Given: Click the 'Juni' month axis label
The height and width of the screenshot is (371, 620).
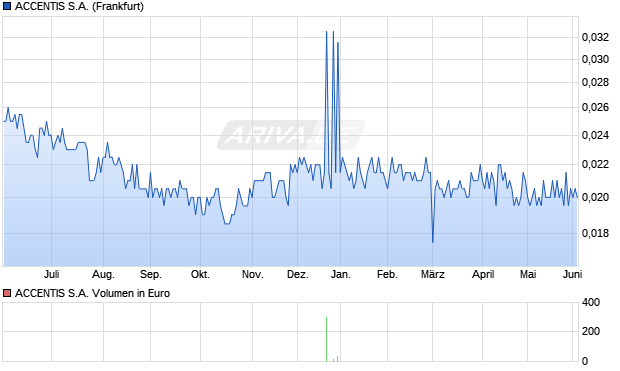Looking at the screenshot, I should click(572, 274).
